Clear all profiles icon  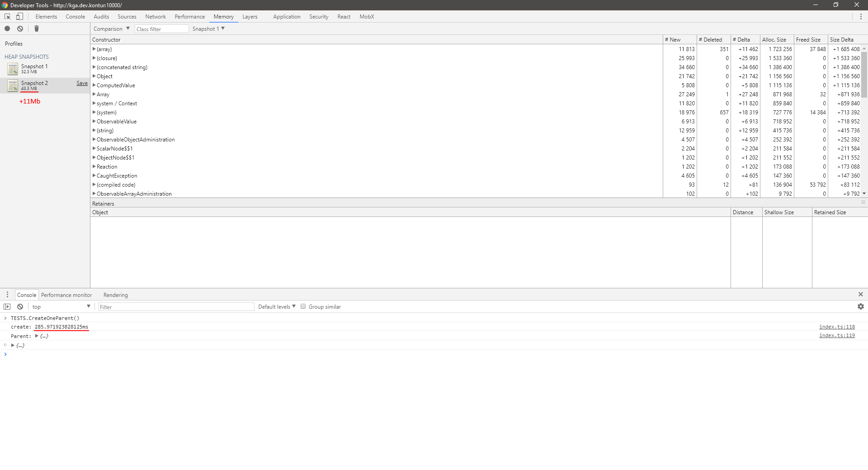point(20,28)
